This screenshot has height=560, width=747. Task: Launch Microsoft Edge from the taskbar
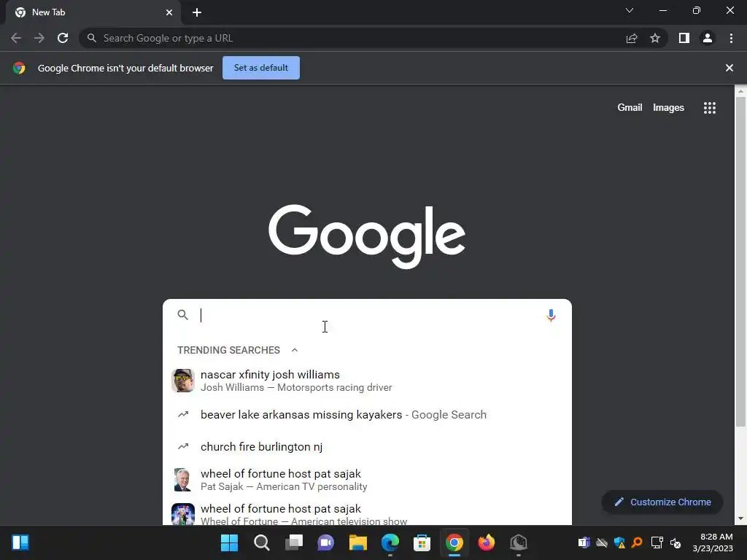point(390,542)
